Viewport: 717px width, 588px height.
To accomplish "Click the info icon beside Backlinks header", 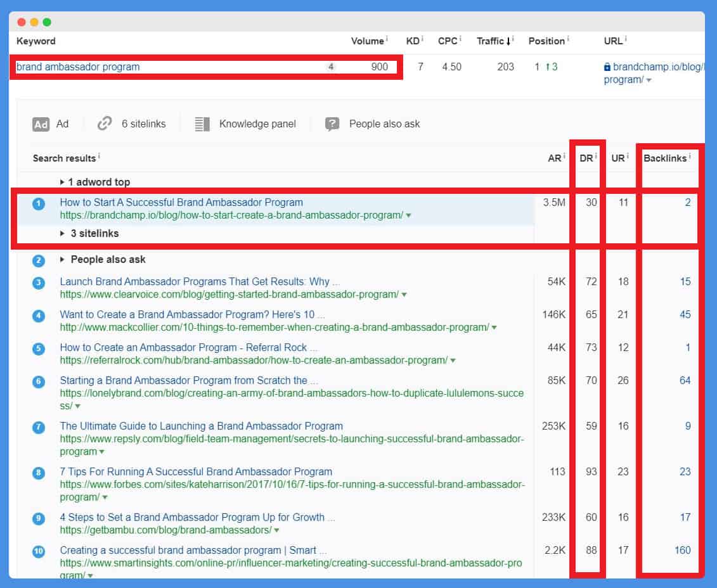I will coord(690,157).
